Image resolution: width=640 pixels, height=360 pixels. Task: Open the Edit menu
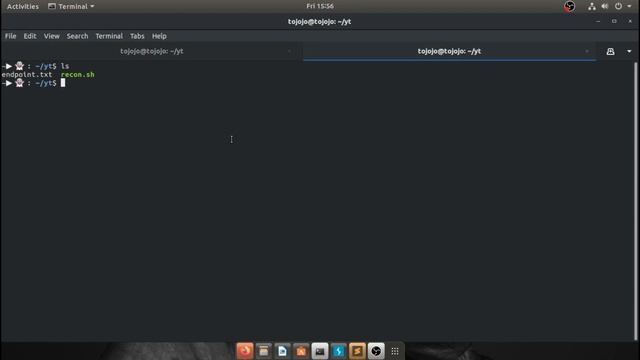pyautogui.click(x=30, y=36)
